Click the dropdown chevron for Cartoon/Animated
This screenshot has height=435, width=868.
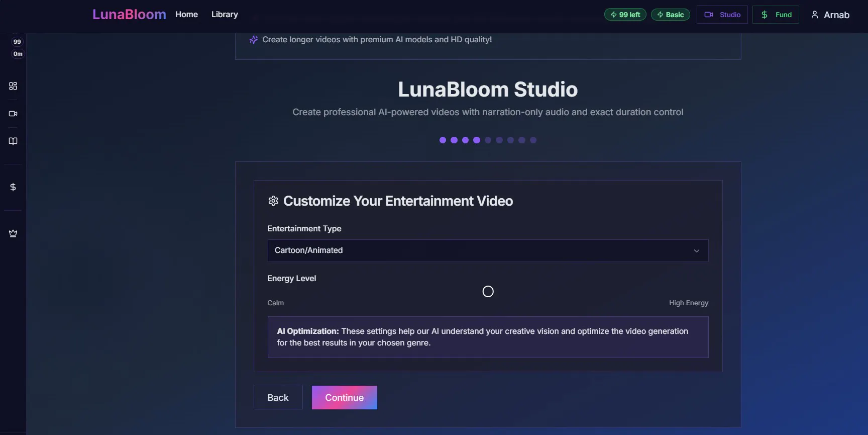pyautogui.click(x=697, y=251)
